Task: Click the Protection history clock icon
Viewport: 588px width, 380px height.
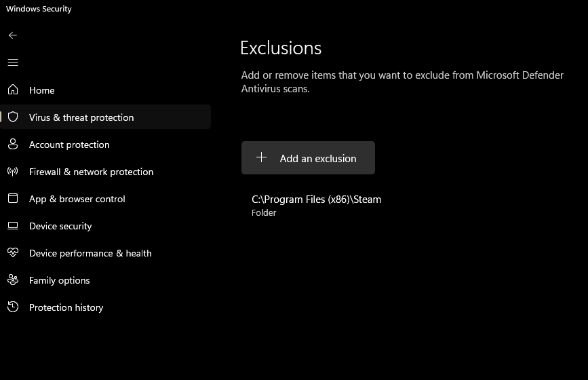Action: [12, 307]
